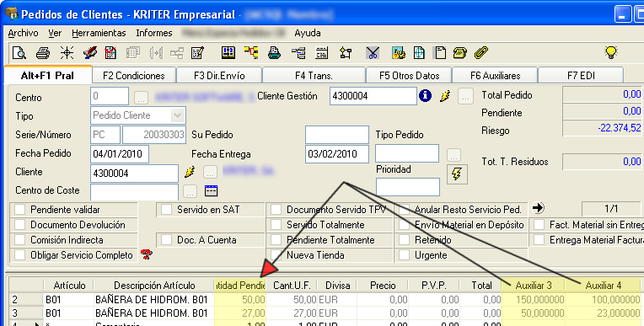Click the Su Pedido input field

(337, 135)
